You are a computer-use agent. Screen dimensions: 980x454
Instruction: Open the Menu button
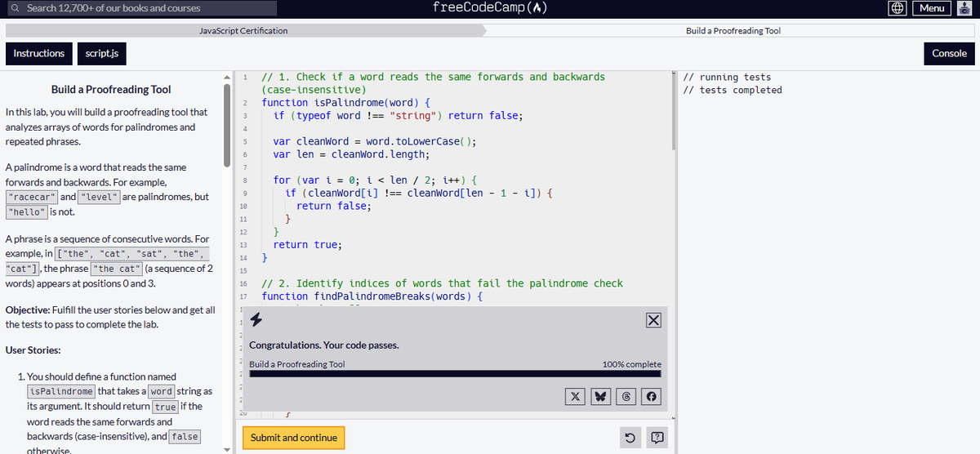tap(931, 8)
